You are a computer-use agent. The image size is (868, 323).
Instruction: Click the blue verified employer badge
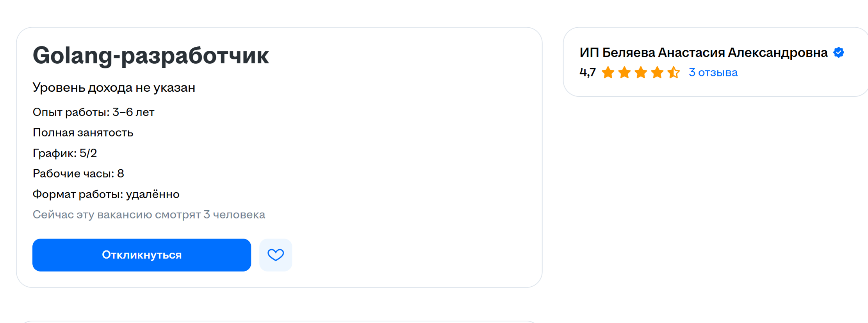tap(838, 53)
